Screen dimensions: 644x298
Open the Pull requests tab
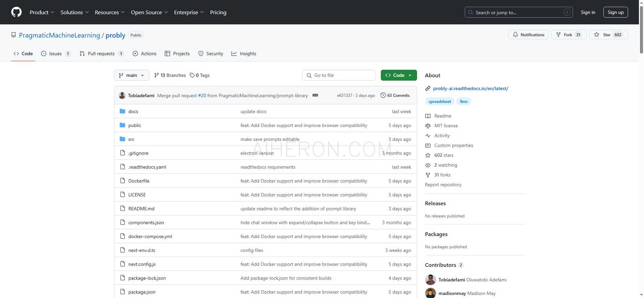point(101,54)
